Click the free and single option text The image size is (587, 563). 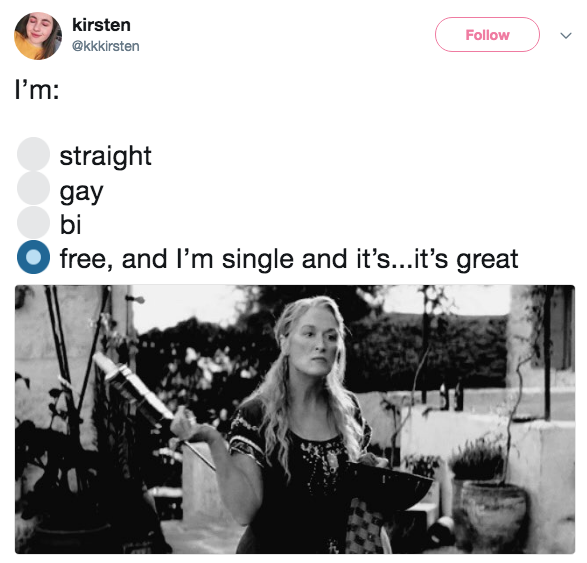[289, 259]
